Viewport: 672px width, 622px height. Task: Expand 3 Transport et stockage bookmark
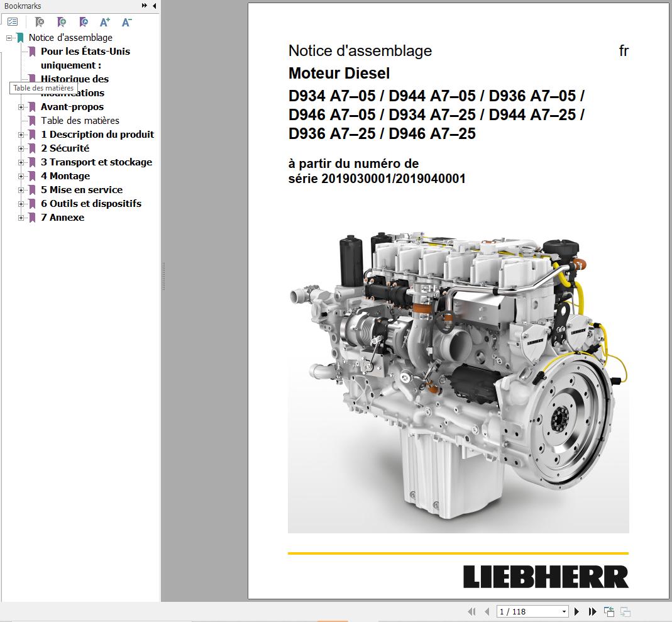click(x=21, y=162)
